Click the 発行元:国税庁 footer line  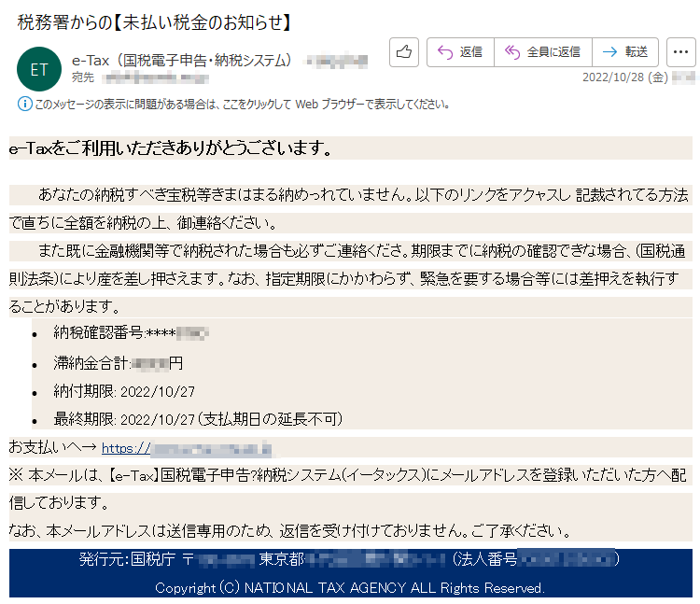(x=350, y=559)
